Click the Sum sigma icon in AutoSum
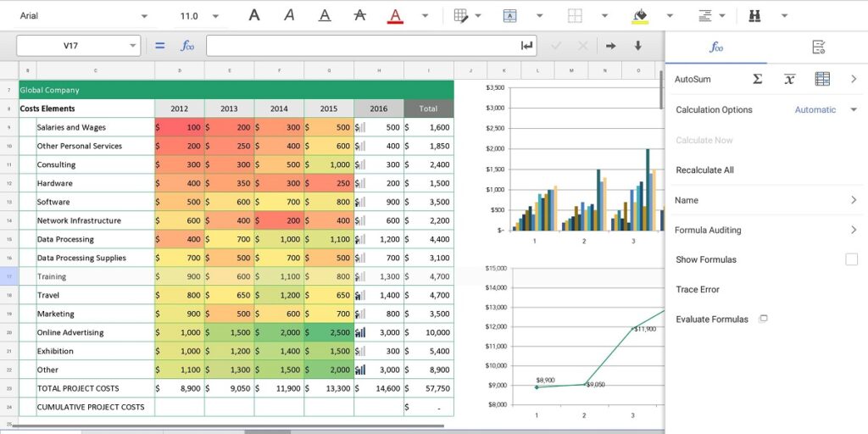The width and height of the screenshot is (868, 434). point(757,79)
